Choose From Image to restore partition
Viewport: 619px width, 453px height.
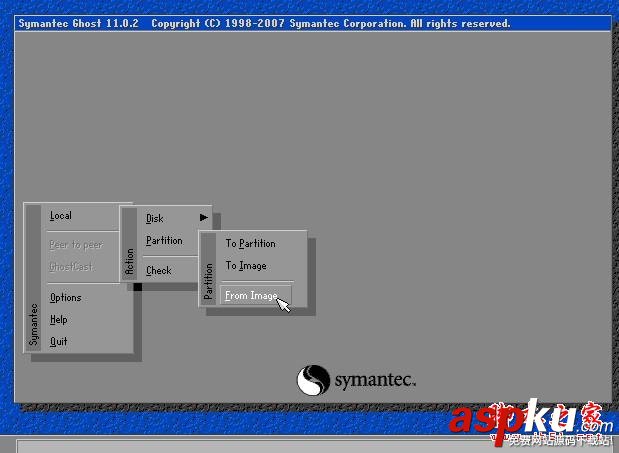(255, 295)
